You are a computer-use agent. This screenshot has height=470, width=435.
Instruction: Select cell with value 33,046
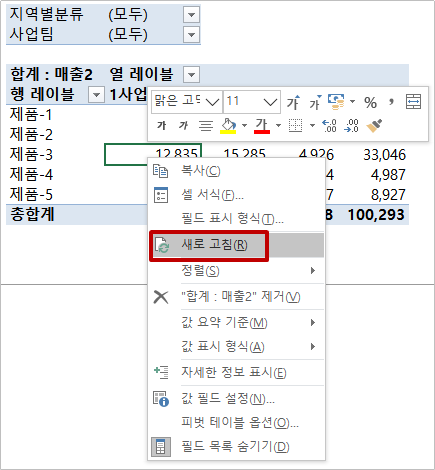pyautogui.click(x=384, y=155)
